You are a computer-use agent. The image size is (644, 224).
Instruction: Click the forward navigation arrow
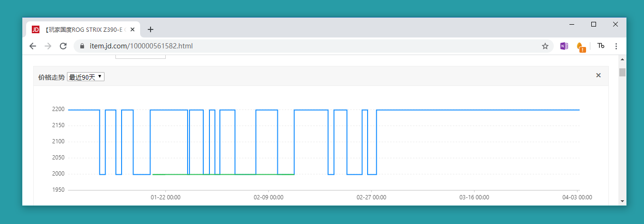[x=48, y=46]
